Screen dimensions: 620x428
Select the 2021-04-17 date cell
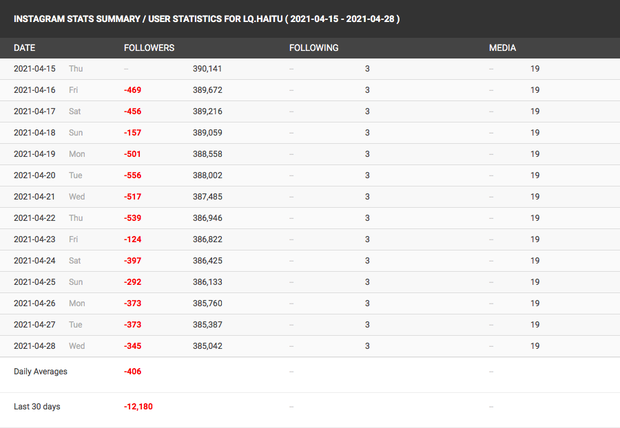coord(37,111)
